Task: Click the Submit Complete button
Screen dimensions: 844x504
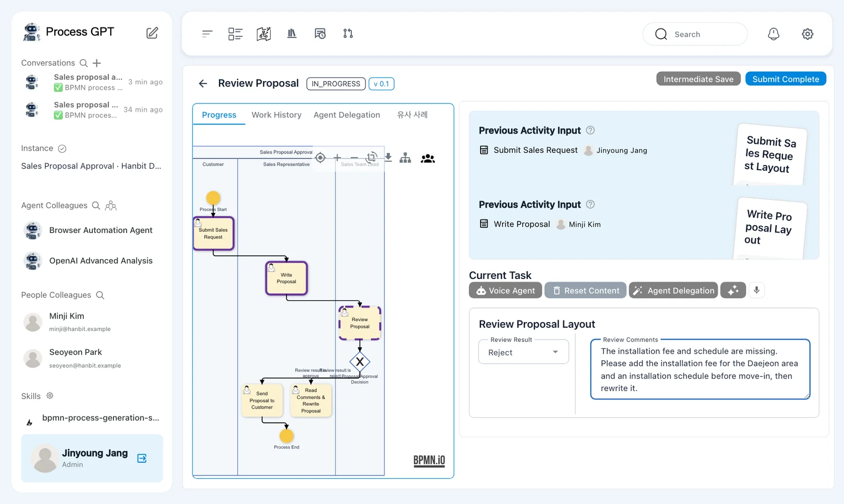Action: point(785,79)
